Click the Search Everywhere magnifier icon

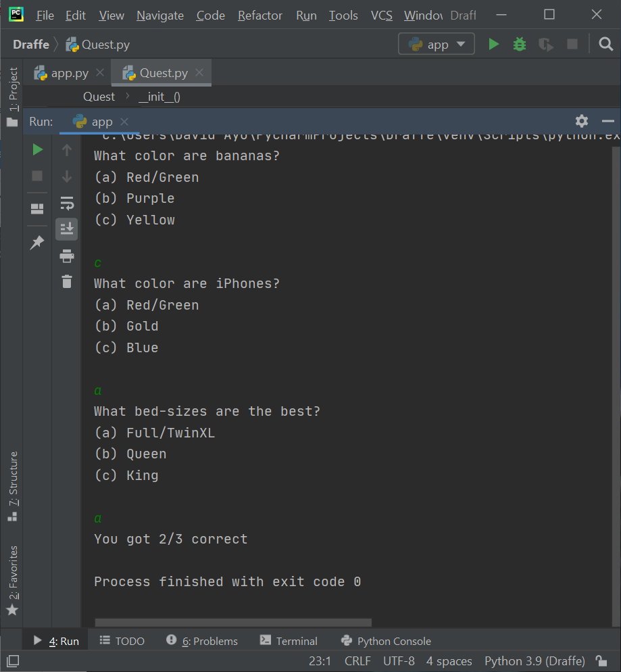pos(605,45)
